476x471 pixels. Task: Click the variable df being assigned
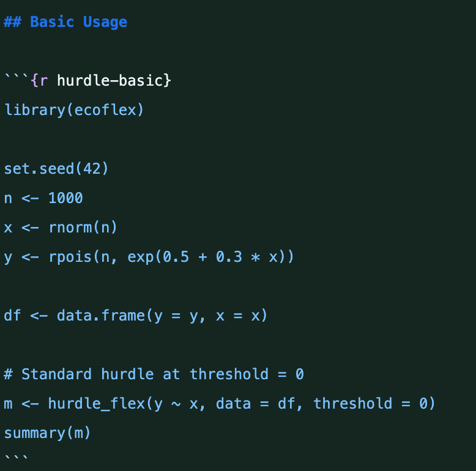[x=12, y=316]
